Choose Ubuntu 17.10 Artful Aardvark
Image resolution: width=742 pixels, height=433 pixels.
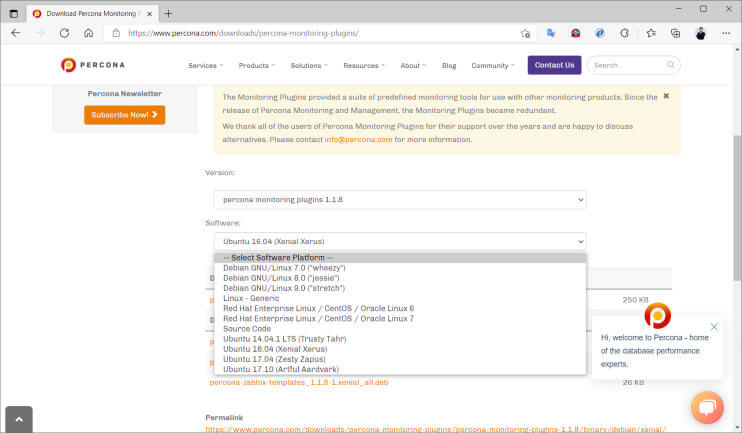400,370
